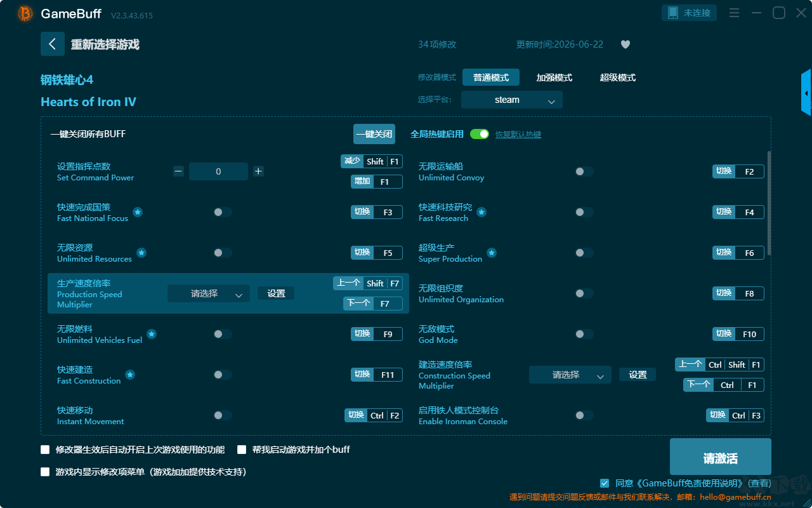Select the 普通模式 mode tab
The image size is (812, 508).
[491, 77]
